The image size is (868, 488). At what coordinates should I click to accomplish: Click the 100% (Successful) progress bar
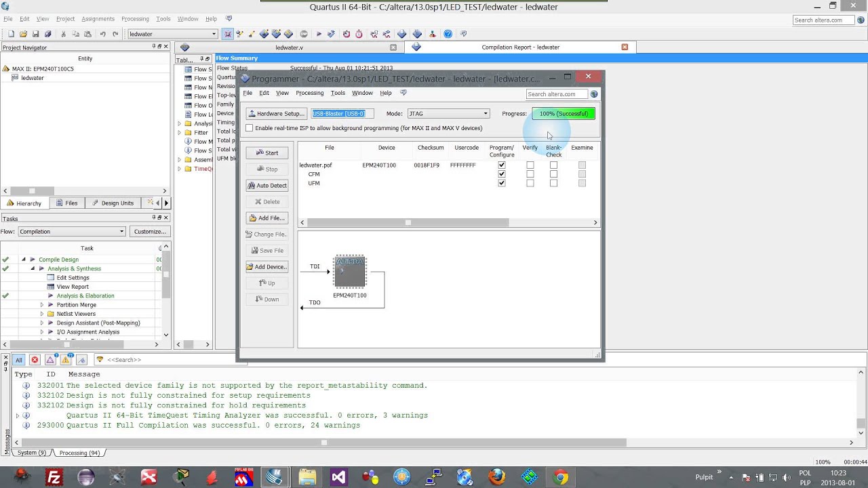(564, 114)
